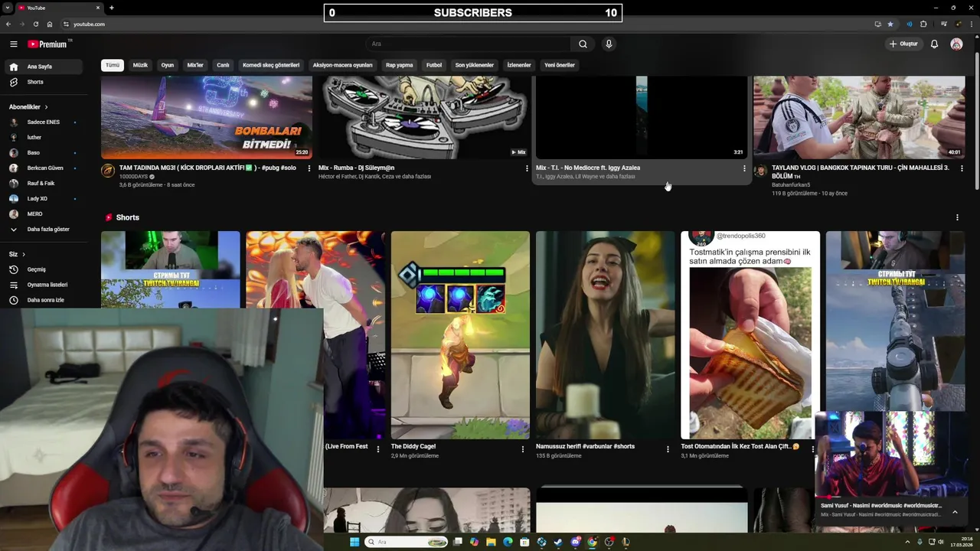Start voice search with microphone icon

tap(609, 44)
